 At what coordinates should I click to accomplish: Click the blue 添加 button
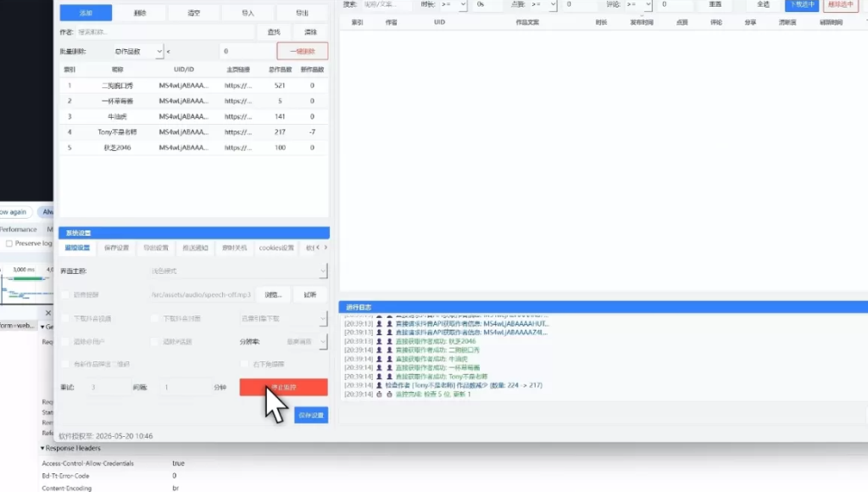coord(86,13)
